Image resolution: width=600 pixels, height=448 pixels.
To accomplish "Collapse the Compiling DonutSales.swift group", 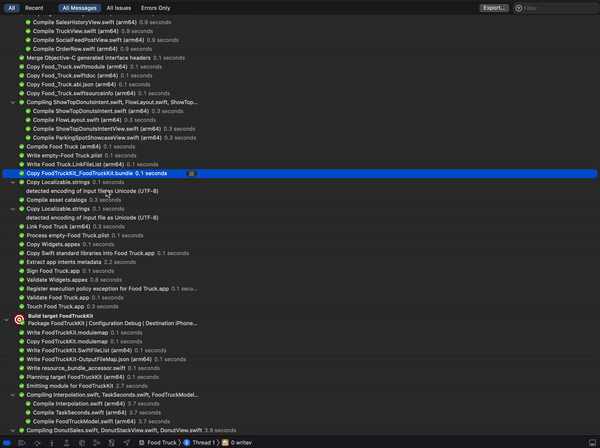I will point(13,430).
